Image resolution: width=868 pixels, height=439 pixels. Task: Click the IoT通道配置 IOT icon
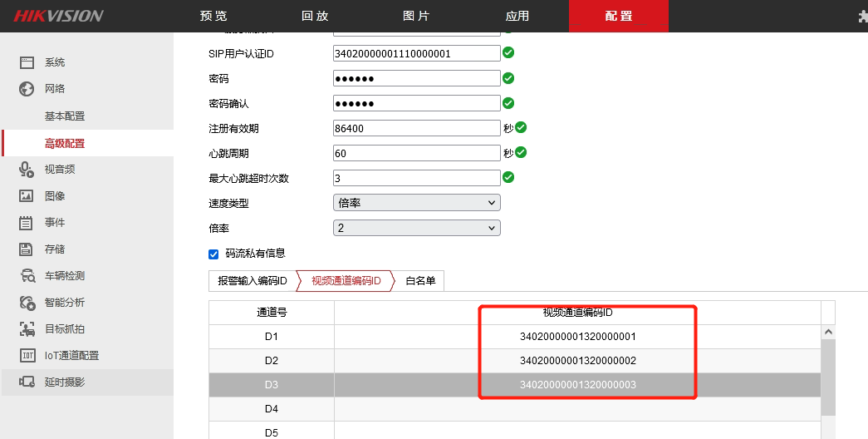27,355
